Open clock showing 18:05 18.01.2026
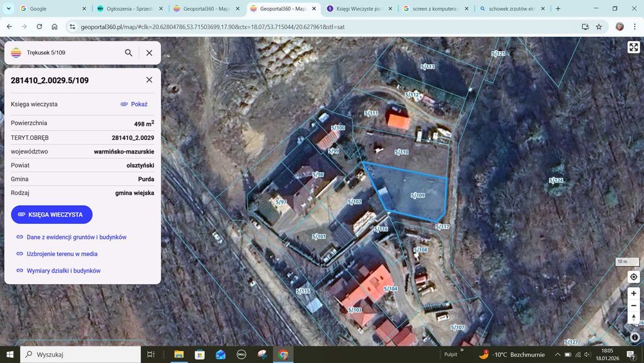This screenshot has width=644, height=363. [x=607, y=355]
